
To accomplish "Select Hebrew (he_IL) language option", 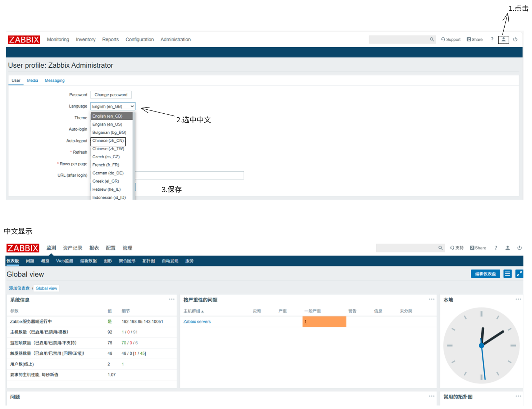I will pos(112,189).
